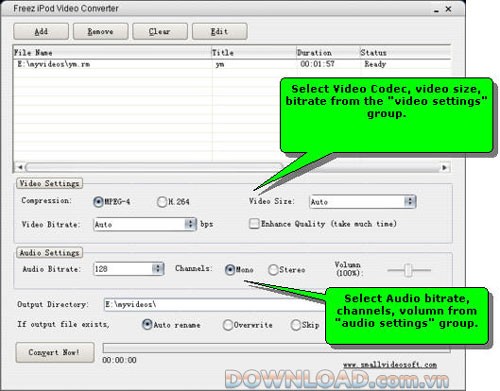Click the file list right scroll arrow
The image size is (500, 391).
(x=444, y=167)
